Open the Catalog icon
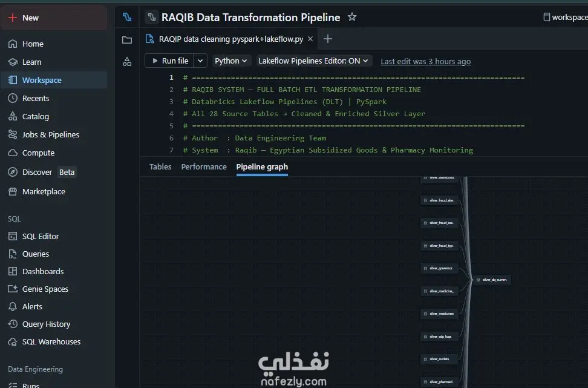The width and height of the screenshot is (588, 388). [13, 116]
